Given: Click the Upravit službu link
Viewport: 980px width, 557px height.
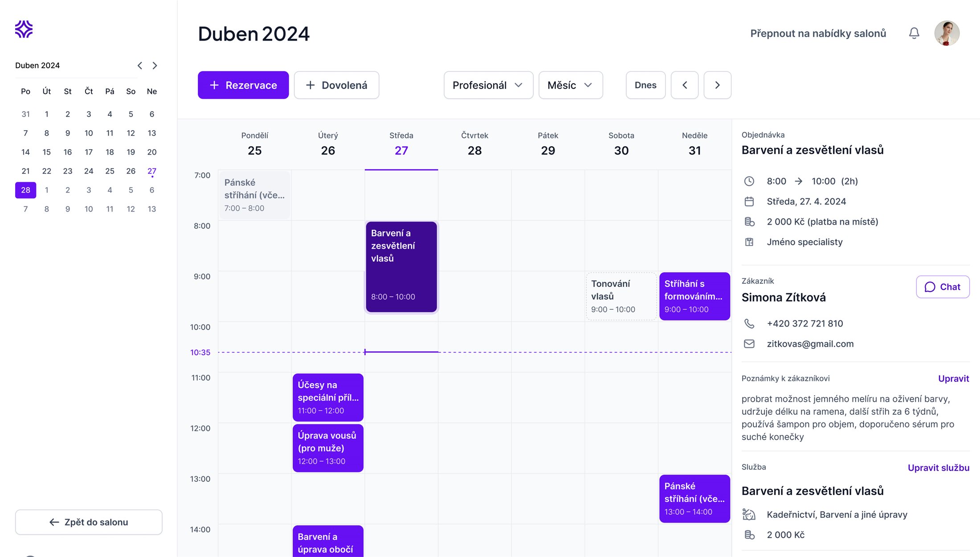Looking at the screenshot, I should tap(939, 468).
